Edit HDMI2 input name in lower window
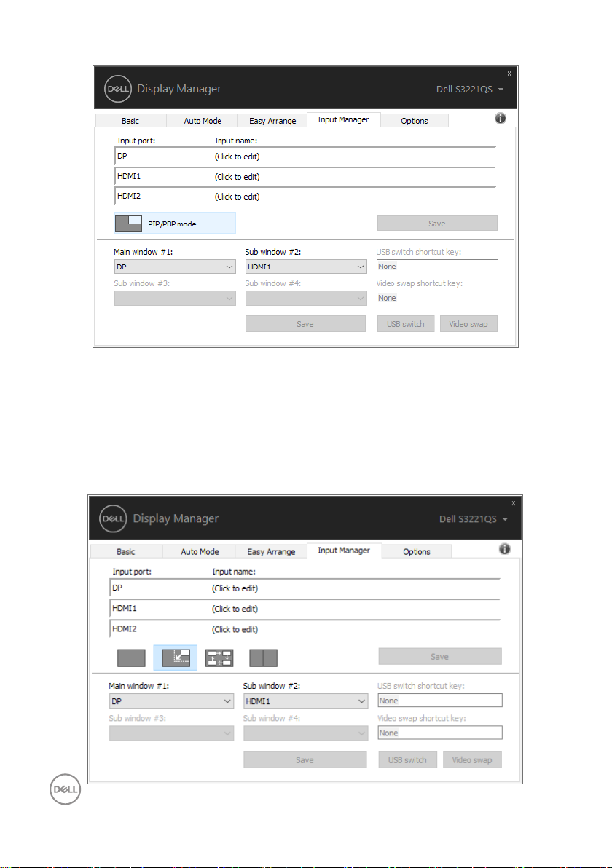 (x=235, y=629)
